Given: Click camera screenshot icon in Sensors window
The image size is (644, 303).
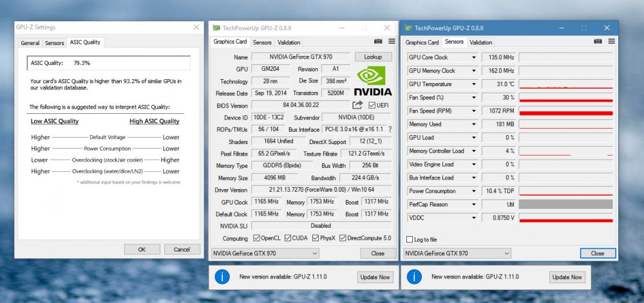Looking at the screenshot, I should click(598, 41).
